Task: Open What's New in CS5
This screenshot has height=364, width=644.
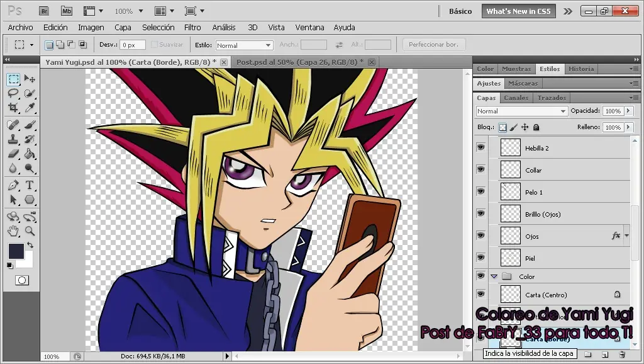Action: click(518, 11)
